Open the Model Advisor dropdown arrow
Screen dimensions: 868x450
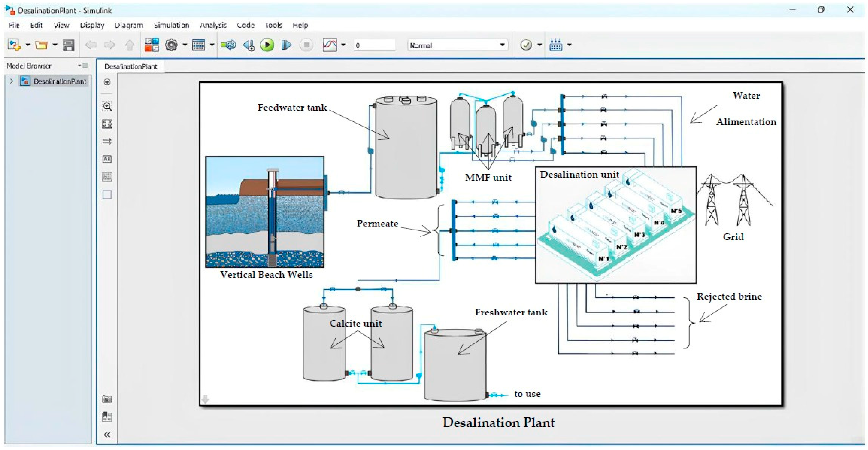539,45
